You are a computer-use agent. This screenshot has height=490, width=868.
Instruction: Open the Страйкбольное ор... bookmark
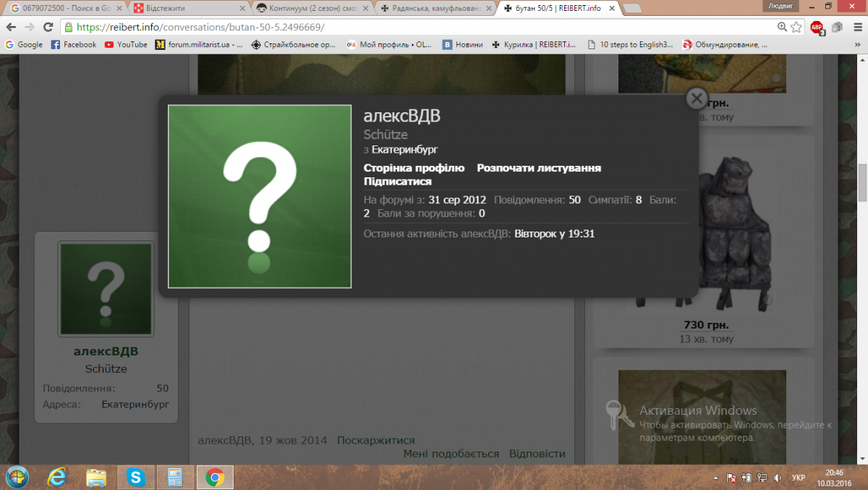pyautogui.click(x=294, y=44)
